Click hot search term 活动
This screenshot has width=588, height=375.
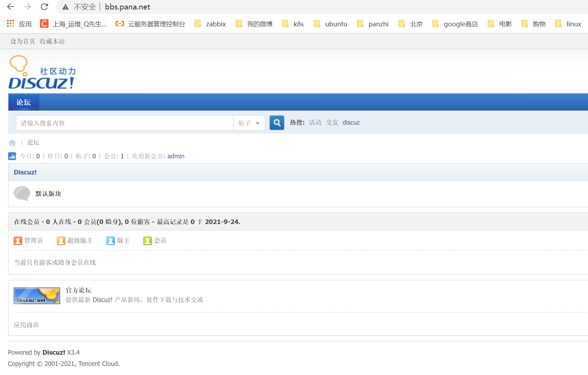(x=315, y=123)
